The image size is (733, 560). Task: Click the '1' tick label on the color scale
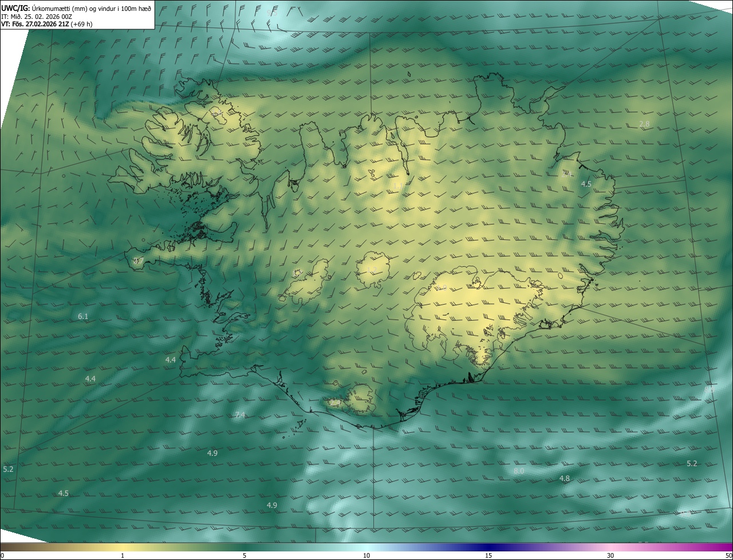123,556
